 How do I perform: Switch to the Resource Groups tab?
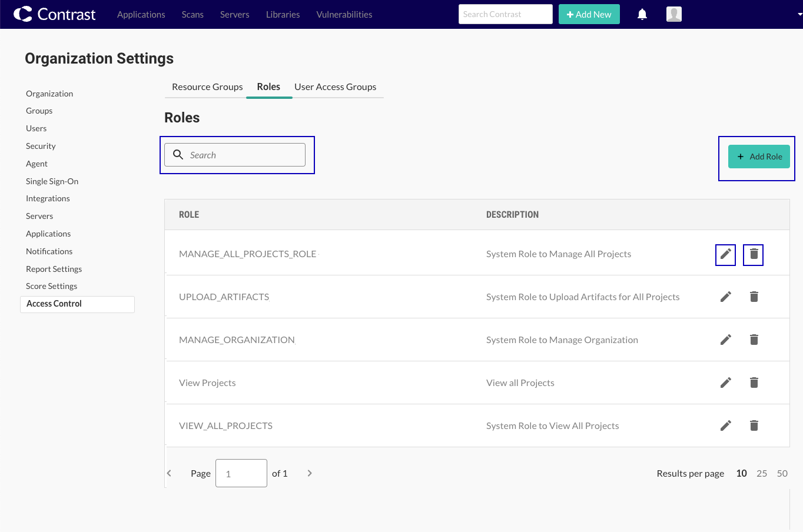pos(207,87)
